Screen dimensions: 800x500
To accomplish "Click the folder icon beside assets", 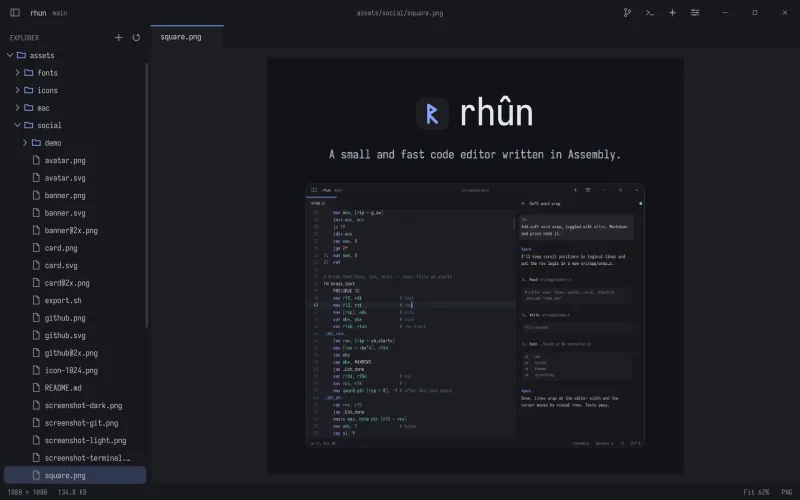I will [21, 55].
